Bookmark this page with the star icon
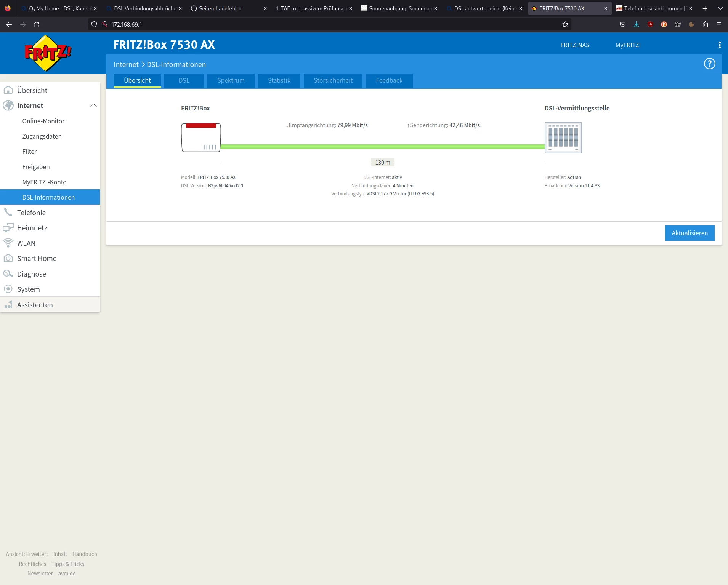Screen dimensions: 728x585 click(565, 24)
